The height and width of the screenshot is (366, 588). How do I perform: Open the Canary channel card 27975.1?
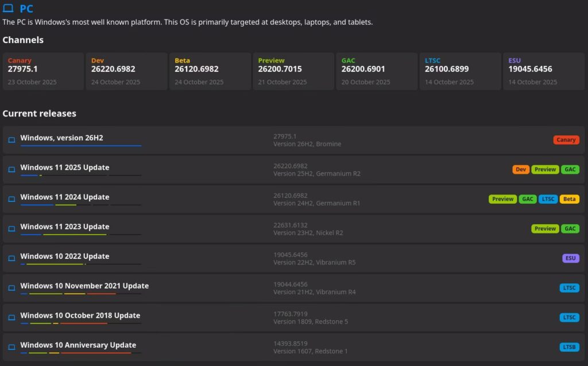(x=43, y=71)
